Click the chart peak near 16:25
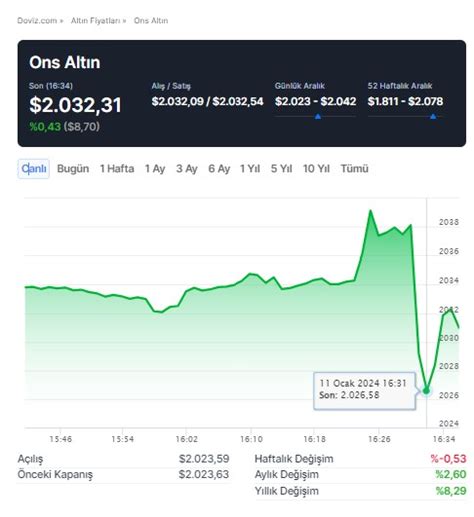 point(370,211)
